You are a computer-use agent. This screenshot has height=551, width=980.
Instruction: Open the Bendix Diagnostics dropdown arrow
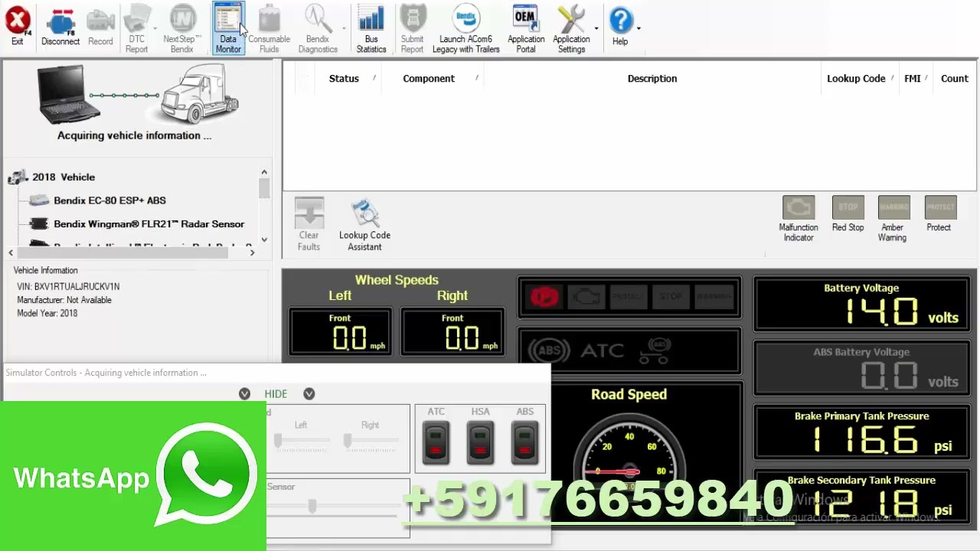(344, 28)
